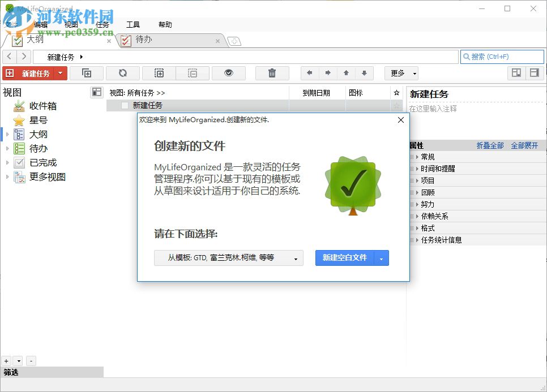This screenshot has height=392, width=547.
Task: Click the duplicate task toolbar icon
Action: tap(87, 72)
